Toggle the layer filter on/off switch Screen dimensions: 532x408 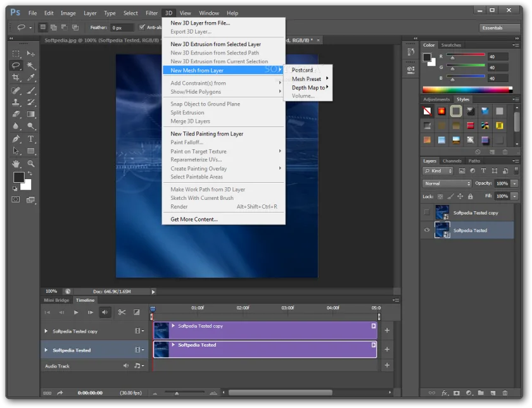click(x=516, y=170)
